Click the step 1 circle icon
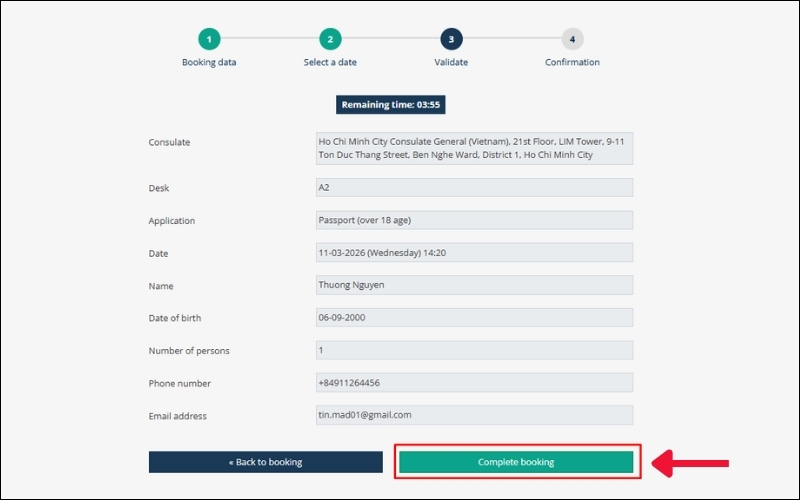The width and height of the screenshot is (800, 500). 208,39
